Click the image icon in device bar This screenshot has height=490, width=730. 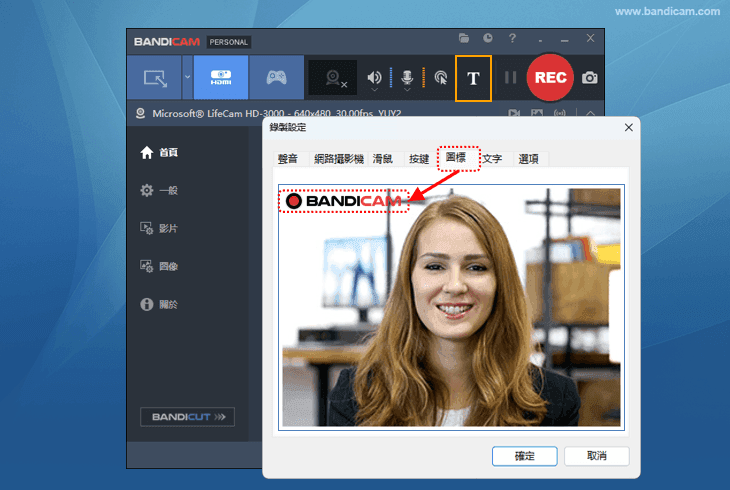[537, 113]
